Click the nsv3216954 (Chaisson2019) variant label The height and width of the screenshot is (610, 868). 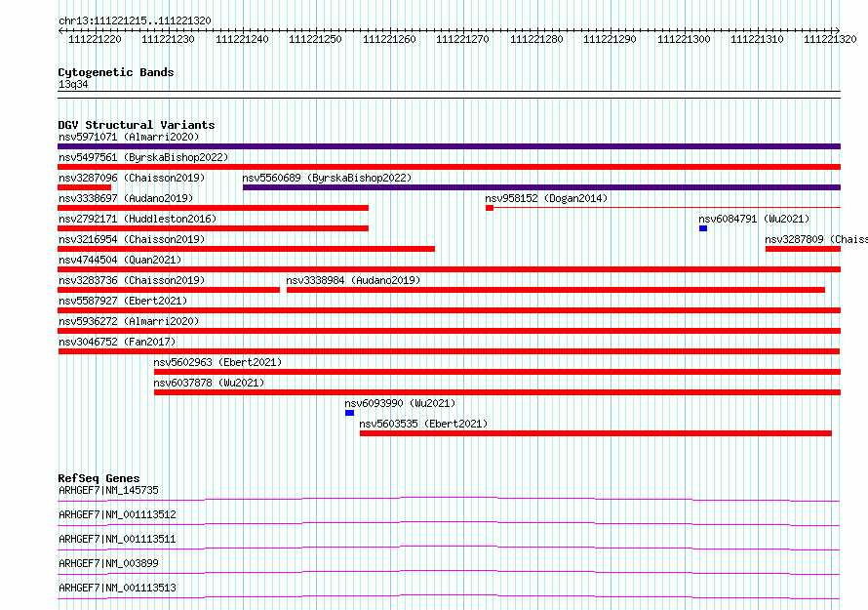[132, 239]
